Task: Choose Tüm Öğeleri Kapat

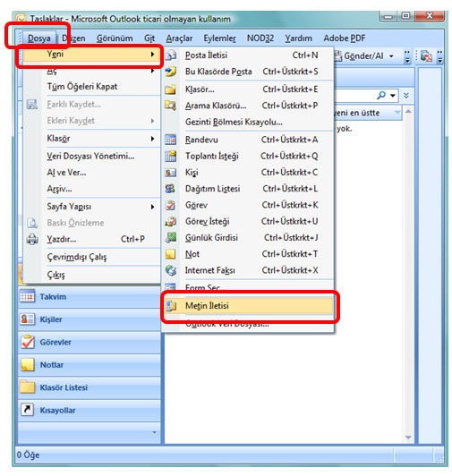Action: (90, 87)
